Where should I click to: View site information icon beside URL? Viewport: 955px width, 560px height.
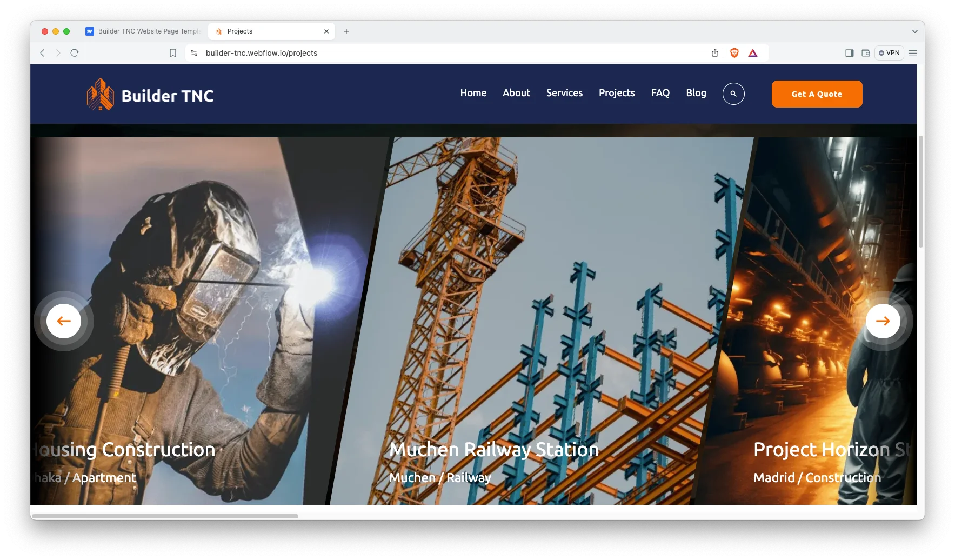pyautogui.click(x=194, y=53)
